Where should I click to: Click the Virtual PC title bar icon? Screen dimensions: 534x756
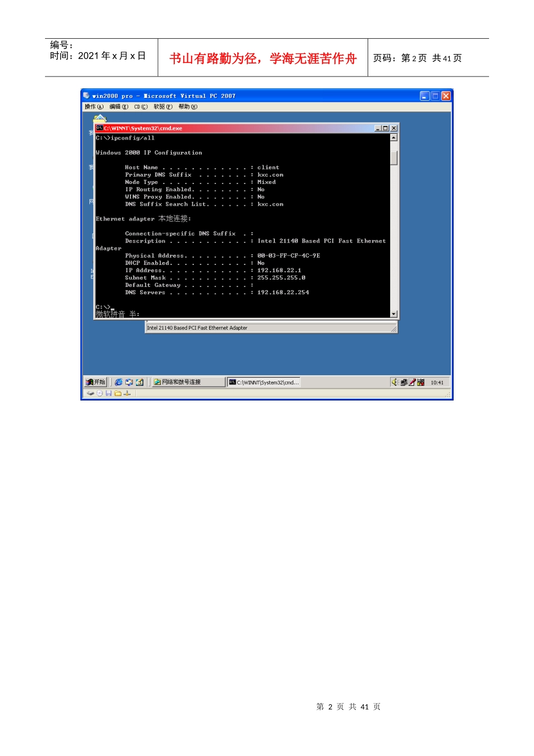86,96
